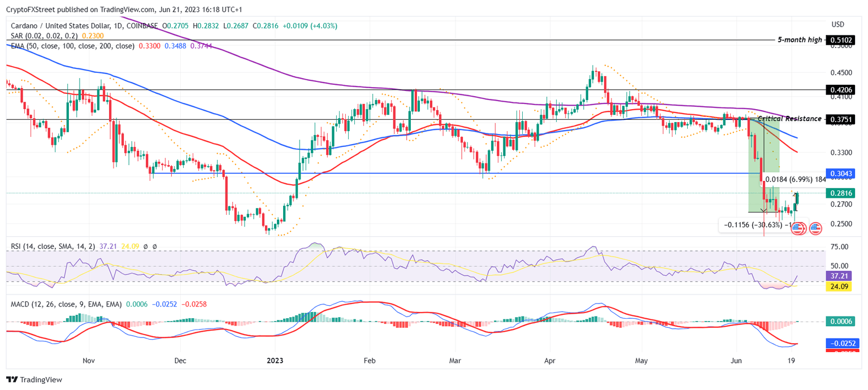Viewport: 868px width, 390px height.
Task: Click the current price badge 0.2816
Action: pyautogui.click(x=840, y=193)
